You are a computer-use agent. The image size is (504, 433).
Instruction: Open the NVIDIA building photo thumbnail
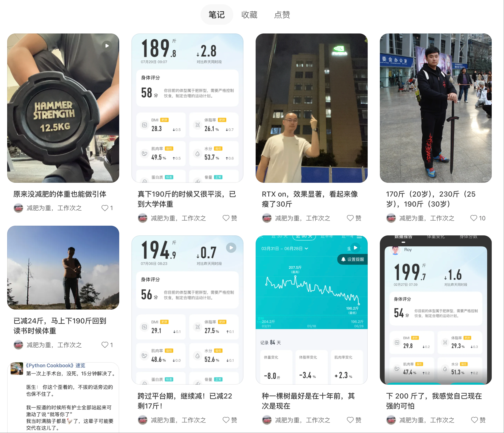(x=312, y=108)
